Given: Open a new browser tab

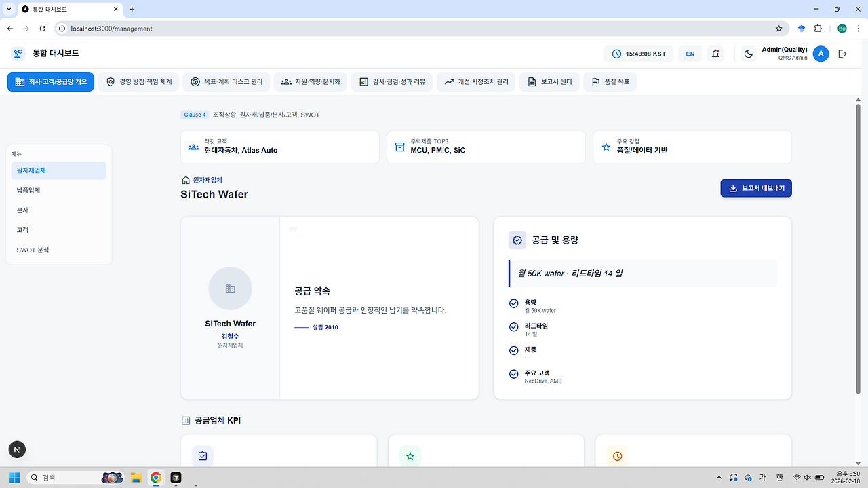Looking at the screenshot, I should tap(132, 9).
